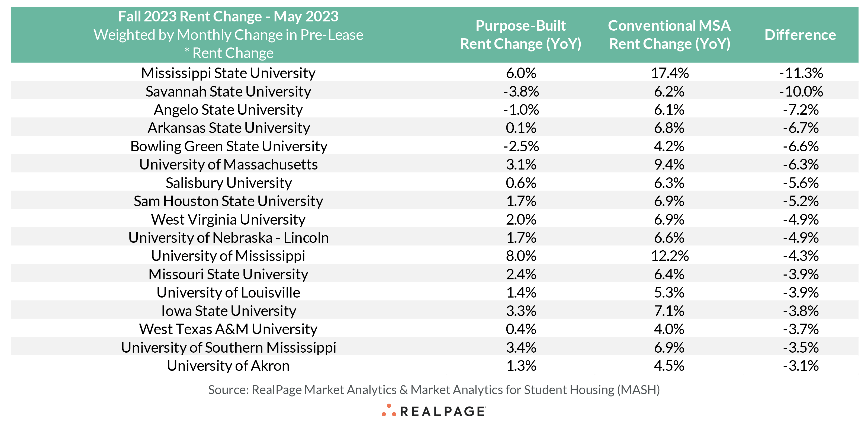Click the Salisbury University row name
This screenshot has height=431, width=868.
[x=229, y=183]
